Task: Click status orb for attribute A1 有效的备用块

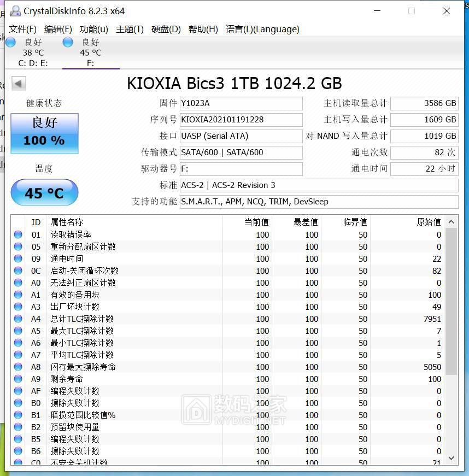Action: 18,295
